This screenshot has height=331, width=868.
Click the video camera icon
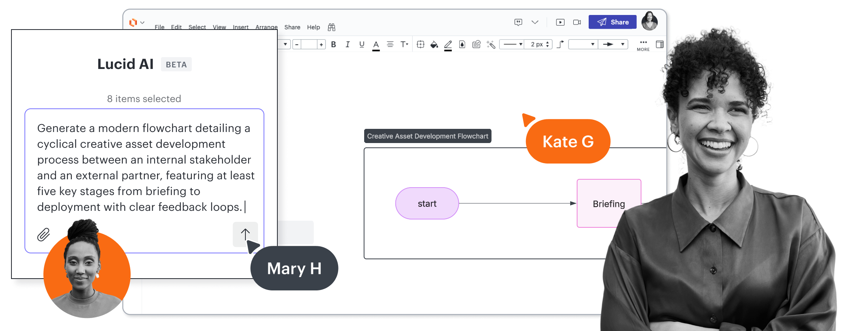pyautogui.click(x=577, y=22)
